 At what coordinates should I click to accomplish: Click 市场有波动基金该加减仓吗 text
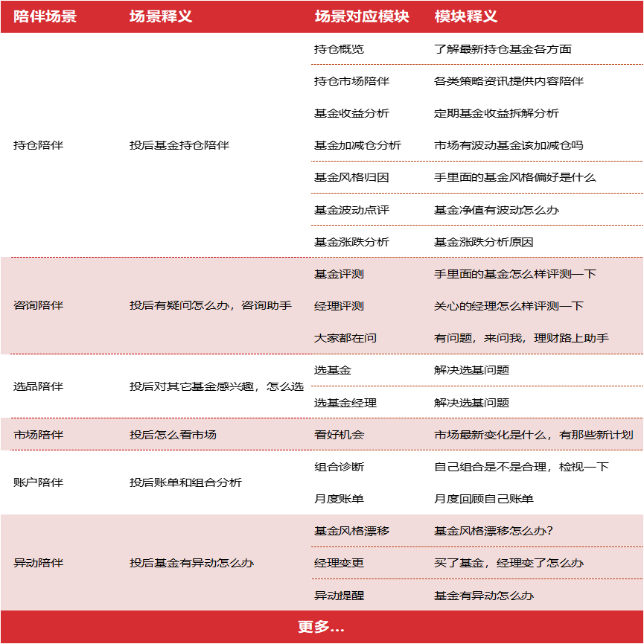(508, 145)
